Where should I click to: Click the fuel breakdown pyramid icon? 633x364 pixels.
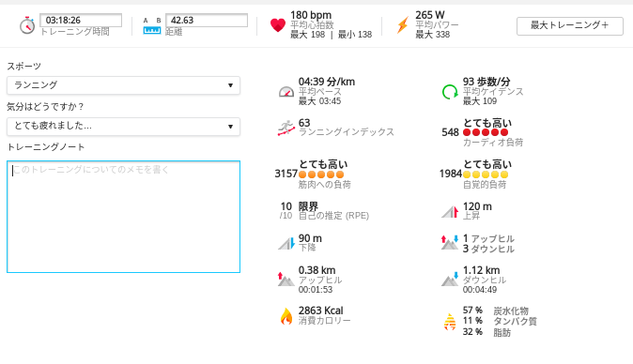[x=450, y=322]
